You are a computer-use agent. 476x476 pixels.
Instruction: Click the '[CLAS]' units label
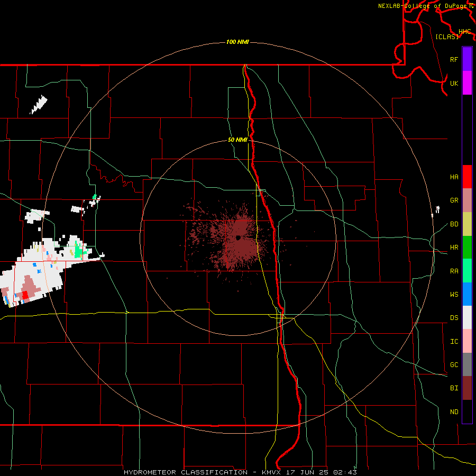[x=447, y=36]
